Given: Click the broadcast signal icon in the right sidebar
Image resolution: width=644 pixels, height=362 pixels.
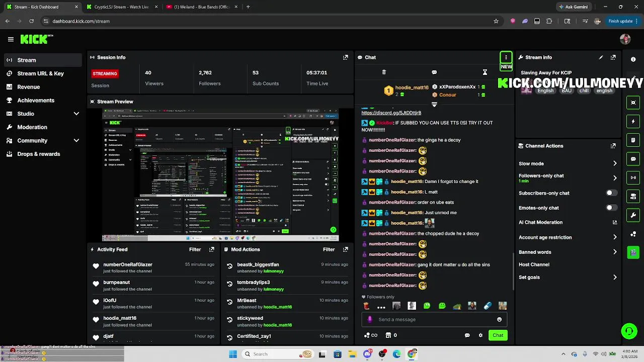Looking at the screenshot, I should (x=633, y=177).
